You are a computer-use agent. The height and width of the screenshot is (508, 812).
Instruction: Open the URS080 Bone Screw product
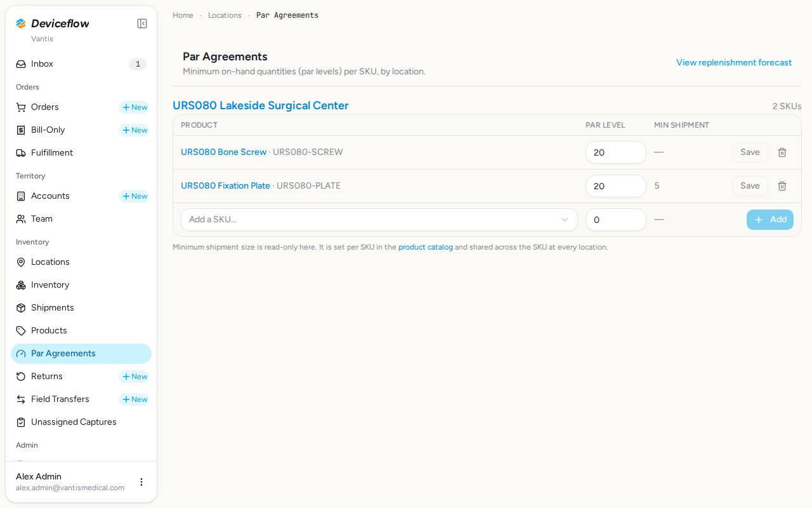(x=224, y=152)
